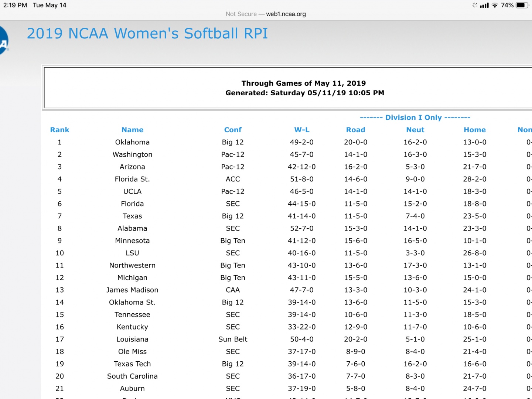532x399 pixels.
Task: Select the Louisiana row's Sun Belt cell
Action: coord(233,339)
